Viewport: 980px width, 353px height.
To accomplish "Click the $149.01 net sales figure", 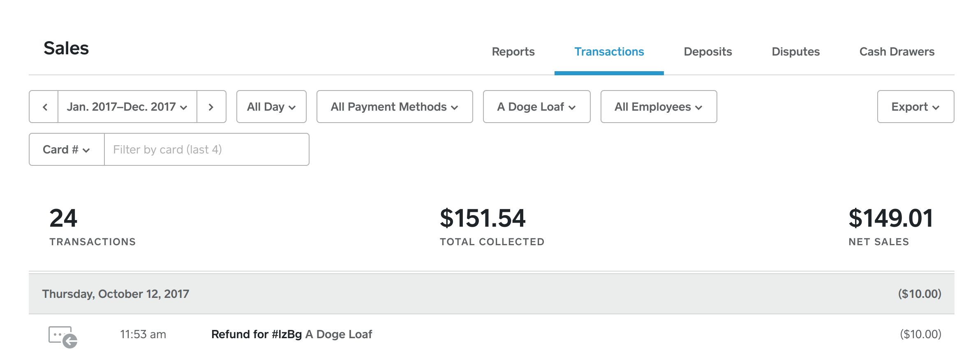I will (890, 218).
